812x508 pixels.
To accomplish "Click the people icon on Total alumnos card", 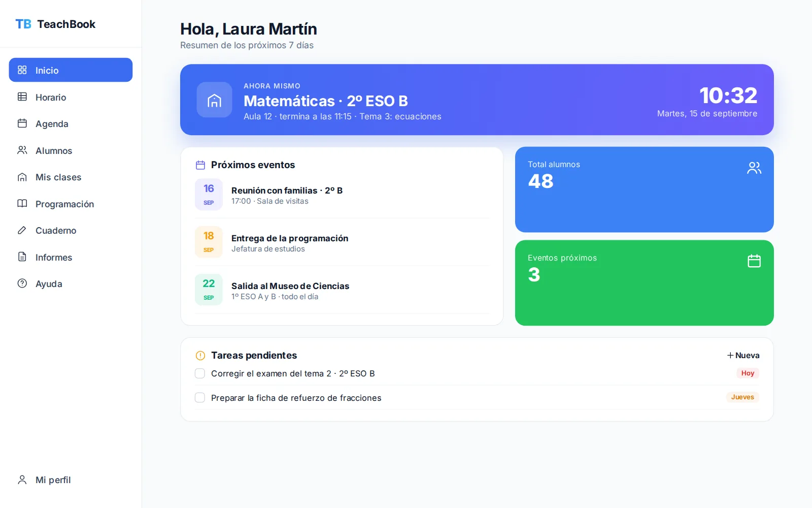I will point(754,168).
